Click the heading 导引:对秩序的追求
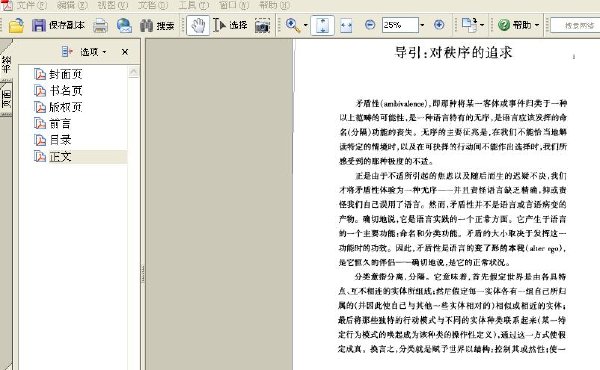Viewport: 600px width, 370px height. pos(453,52)
